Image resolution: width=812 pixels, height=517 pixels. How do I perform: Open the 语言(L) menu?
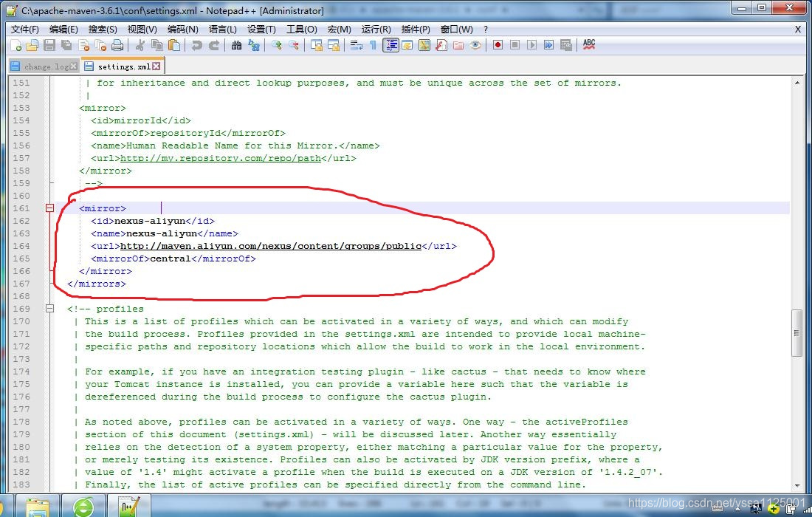(x=222, y=30)
